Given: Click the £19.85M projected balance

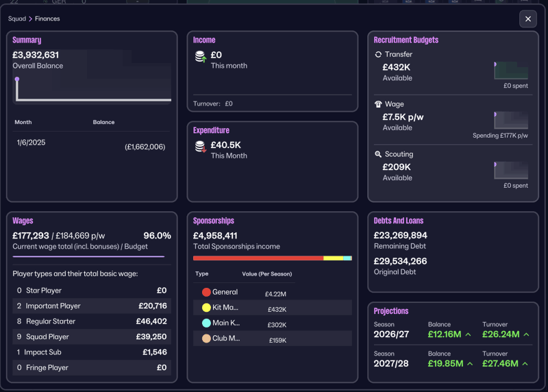Looking at the screenshot, I should point(446,364).
